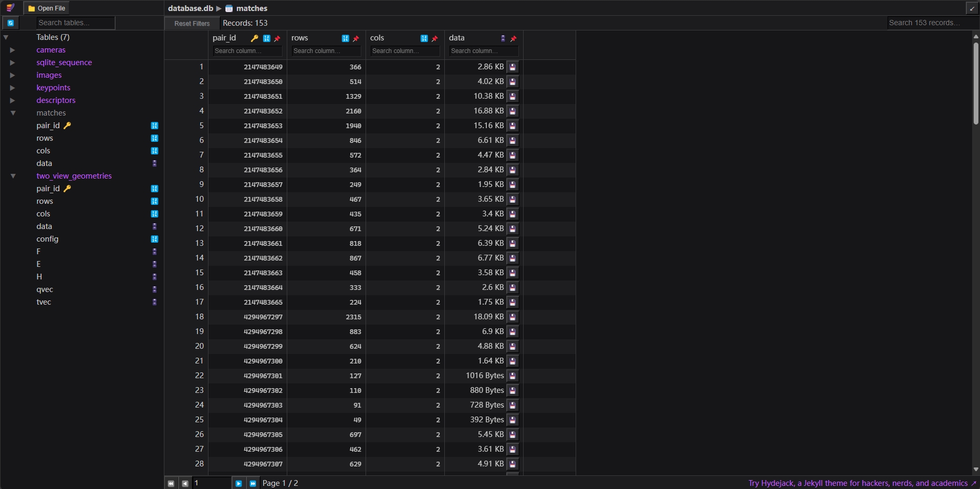This screenshot has width=980, height=489.
Task: Click the Open File button
Action: (x=47, y=8)
